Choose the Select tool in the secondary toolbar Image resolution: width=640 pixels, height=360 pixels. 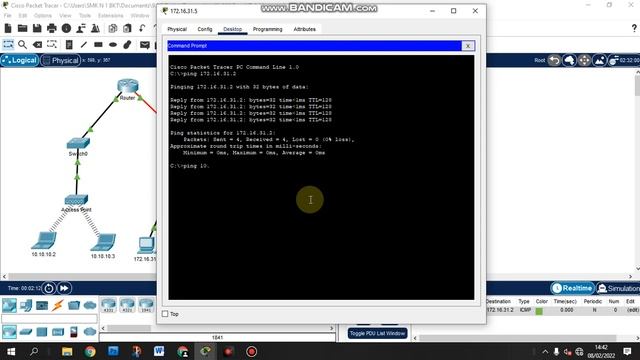click(8, 44)
